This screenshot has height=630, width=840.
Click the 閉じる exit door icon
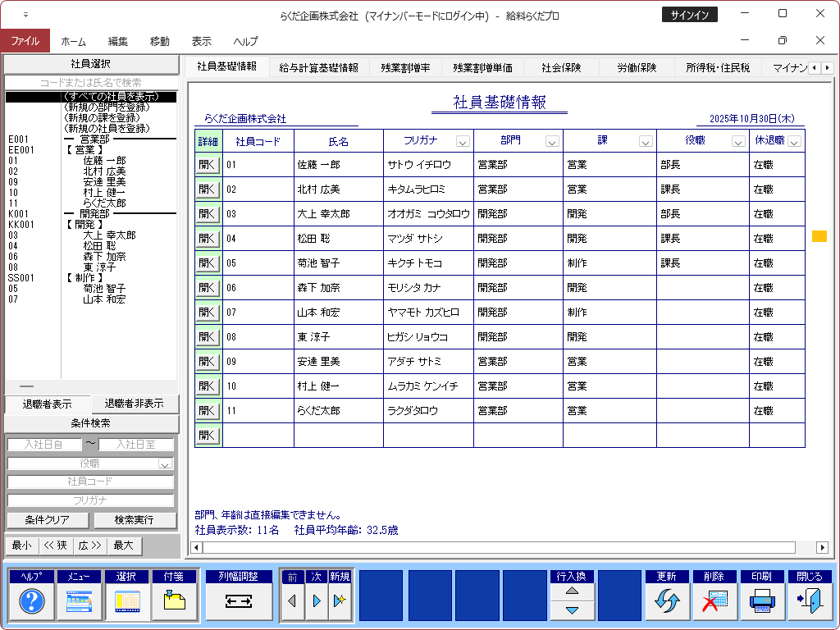click(810, 601)
